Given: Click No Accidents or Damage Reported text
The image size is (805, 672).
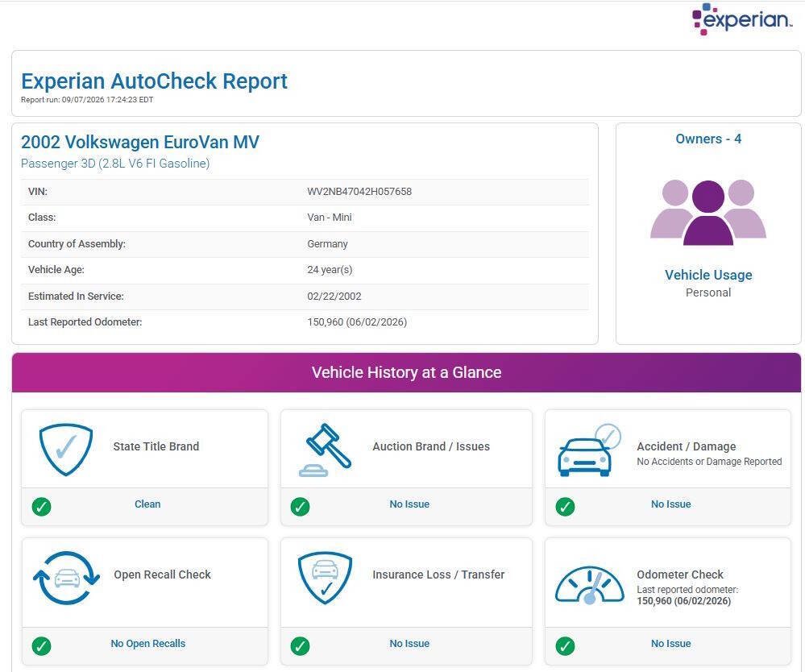Looking at the screenshot, I should pos(709,462).
